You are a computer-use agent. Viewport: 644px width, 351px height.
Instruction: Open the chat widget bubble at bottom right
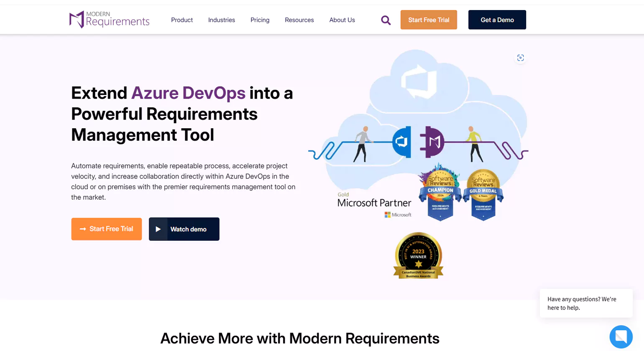621,336
